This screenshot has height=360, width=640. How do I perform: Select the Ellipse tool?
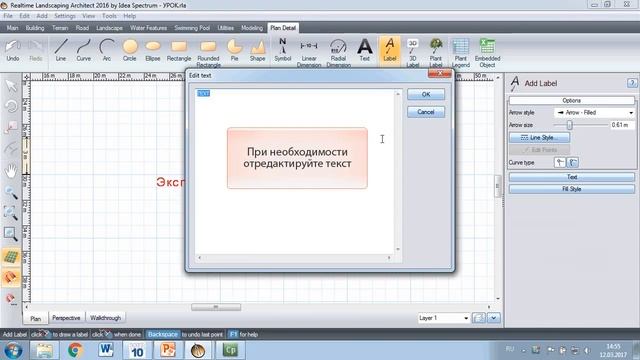pyautogui.click(x=153, y=50)
